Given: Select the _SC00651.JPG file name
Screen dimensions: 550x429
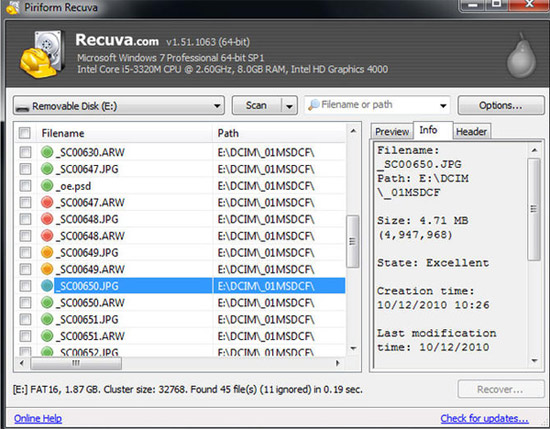Looking at the screenshot, I should (x=87, y=319).
